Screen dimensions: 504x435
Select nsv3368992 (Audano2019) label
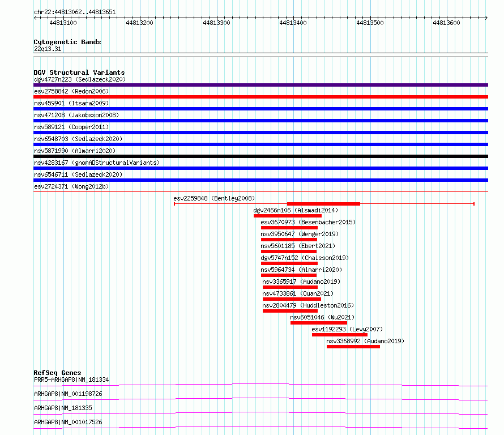click(x=365, y=341)
